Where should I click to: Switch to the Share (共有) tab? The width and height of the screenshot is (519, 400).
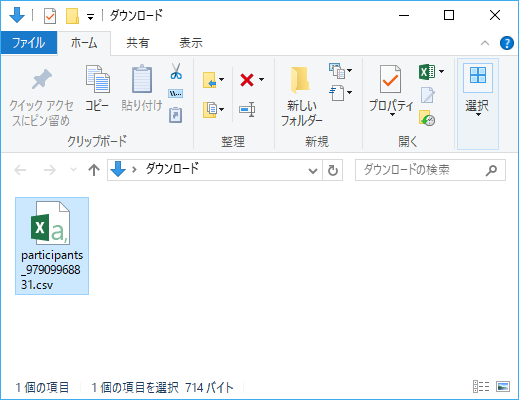[x=138, y=43]
